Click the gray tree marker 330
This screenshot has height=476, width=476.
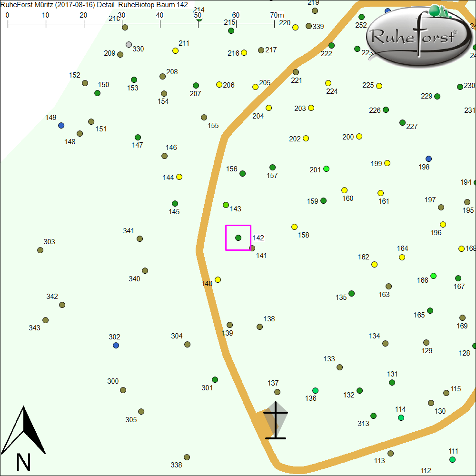129,45
